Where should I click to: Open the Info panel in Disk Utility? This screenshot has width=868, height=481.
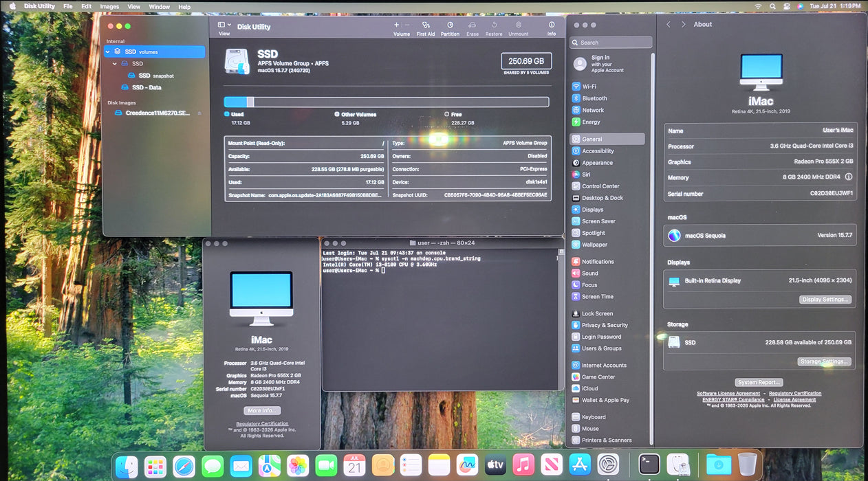point(552,25)
